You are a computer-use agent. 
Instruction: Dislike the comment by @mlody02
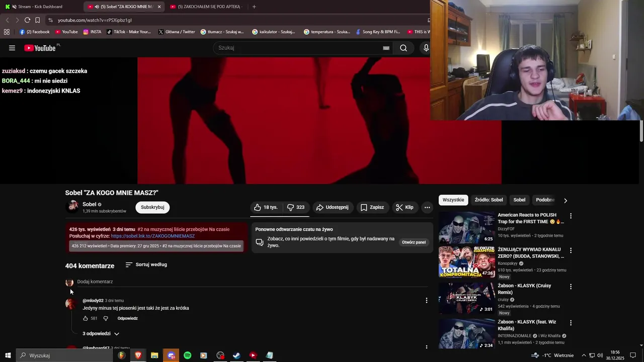click(106, 318)
